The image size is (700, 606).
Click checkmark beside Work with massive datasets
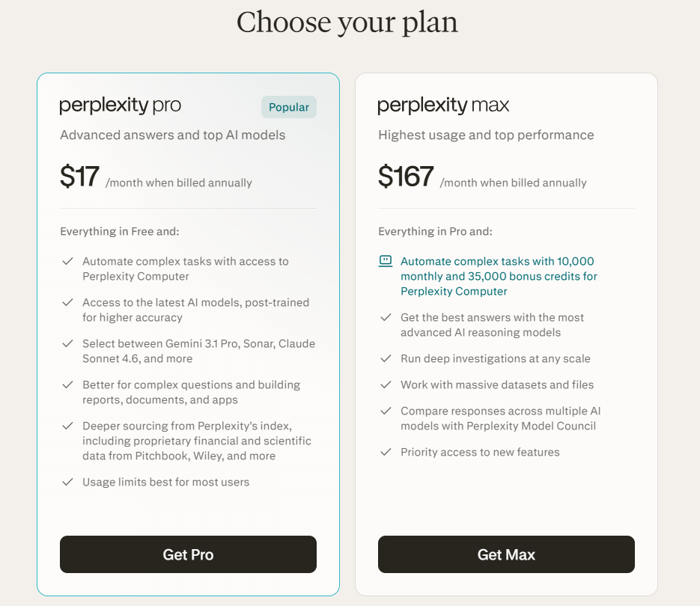coord(386,385)
